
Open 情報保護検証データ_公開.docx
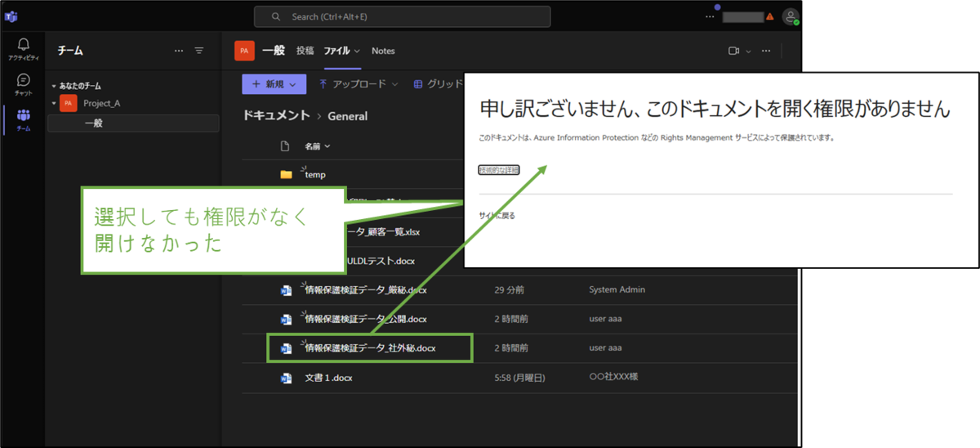[x=365, y=319]
